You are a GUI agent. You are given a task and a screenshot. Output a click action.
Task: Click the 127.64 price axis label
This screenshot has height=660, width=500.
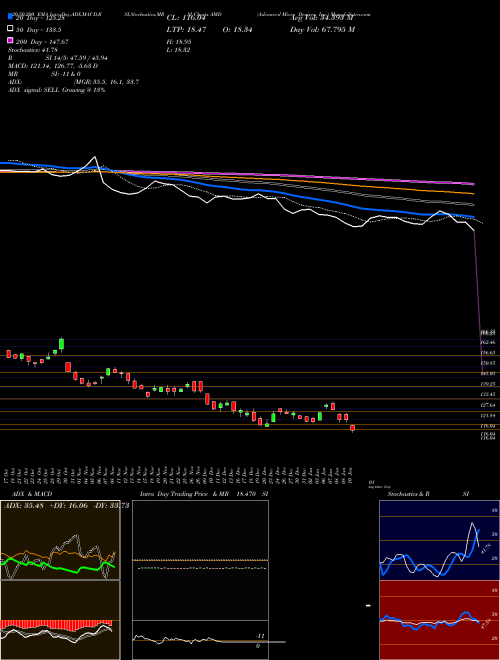coord(488,405)
